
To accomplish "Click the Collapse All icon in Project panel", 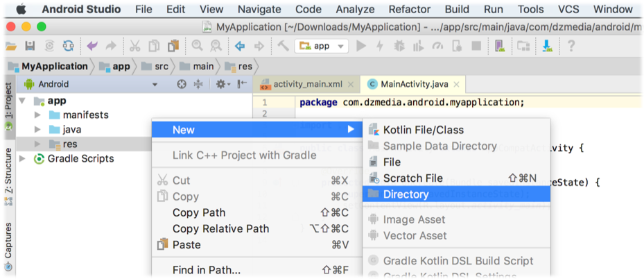I will coord(198,84).
